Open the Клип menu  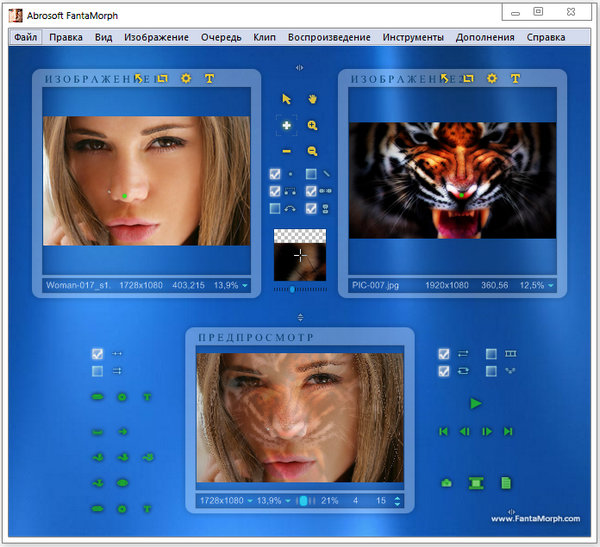264,37
